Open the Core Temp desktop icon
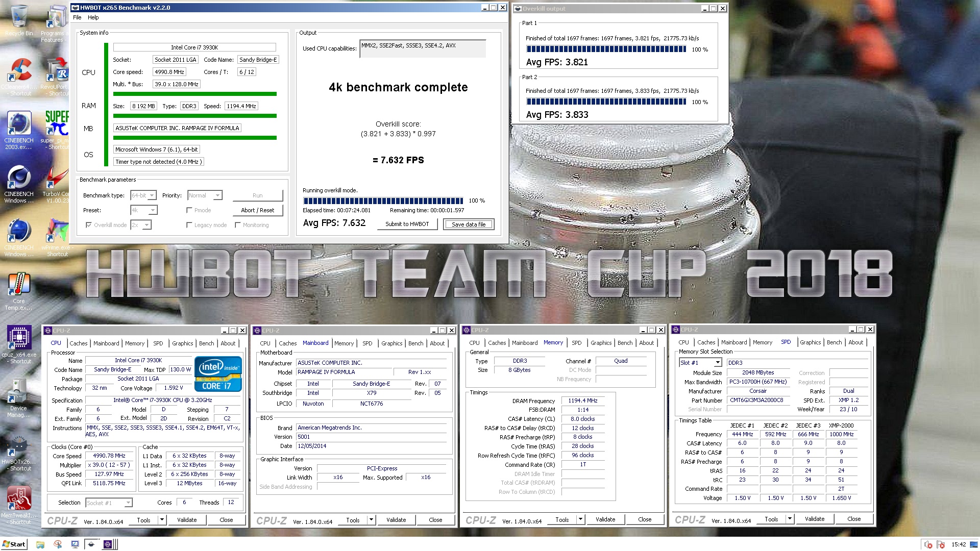Screen dimensions: 980x551 [19, 291]
